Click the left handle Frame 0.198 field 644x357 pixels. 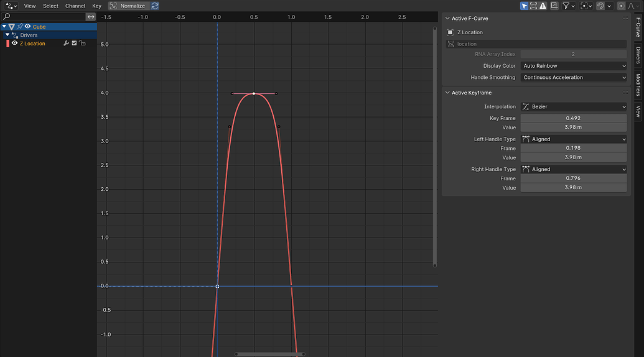[573, 148]
